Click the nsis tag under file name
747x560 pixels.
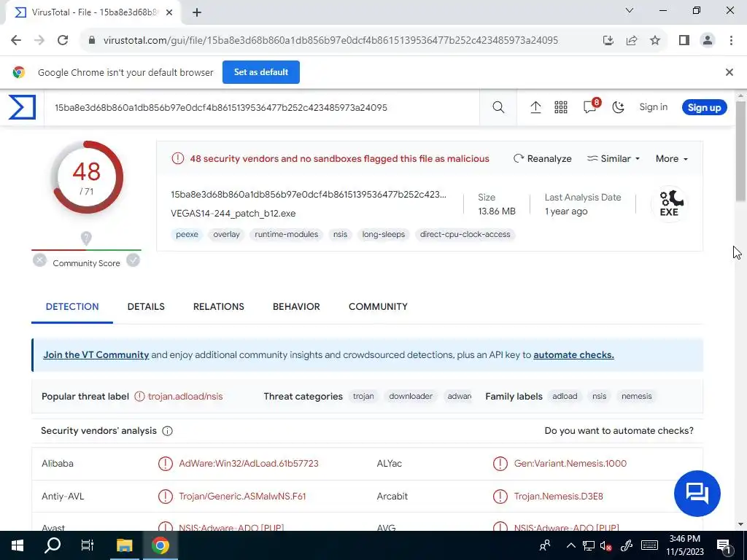pos(340,234)
